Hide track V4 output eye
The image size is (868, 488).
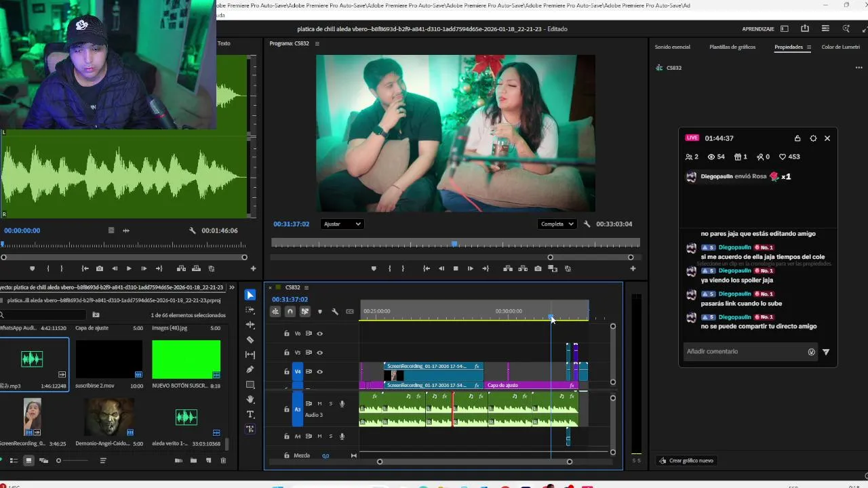point(320,371)
